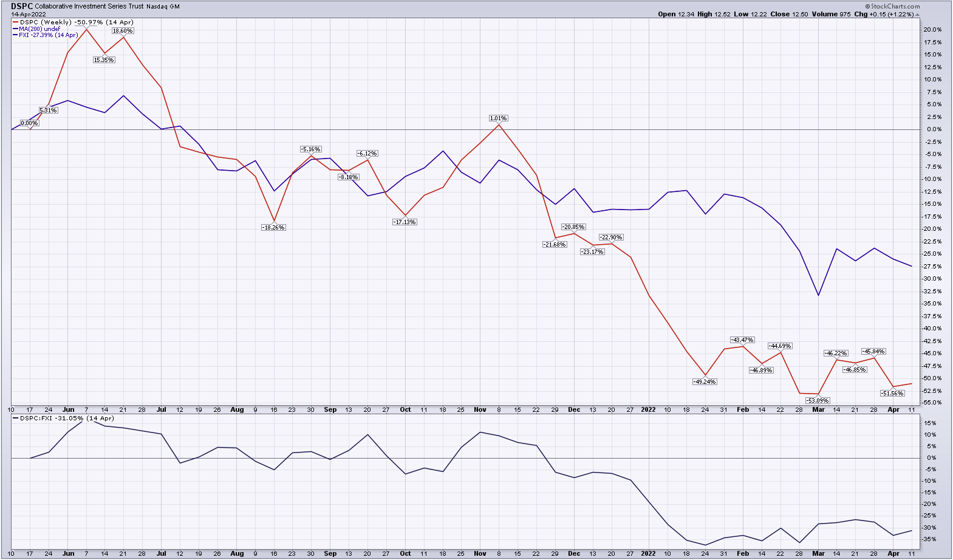
Task: Click the 0.00% data label
Action: click(x=29, y=123)
